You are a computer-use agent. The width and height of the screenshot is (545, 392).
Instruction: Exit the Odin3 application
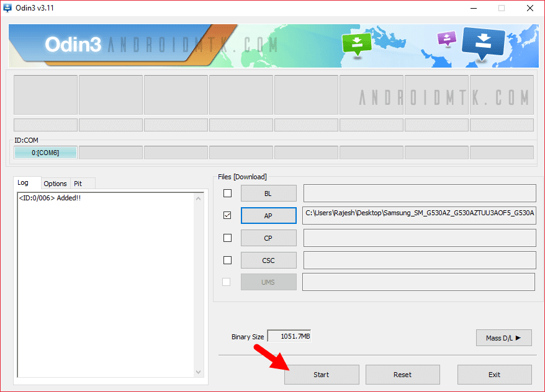click(x=494, y=375)
